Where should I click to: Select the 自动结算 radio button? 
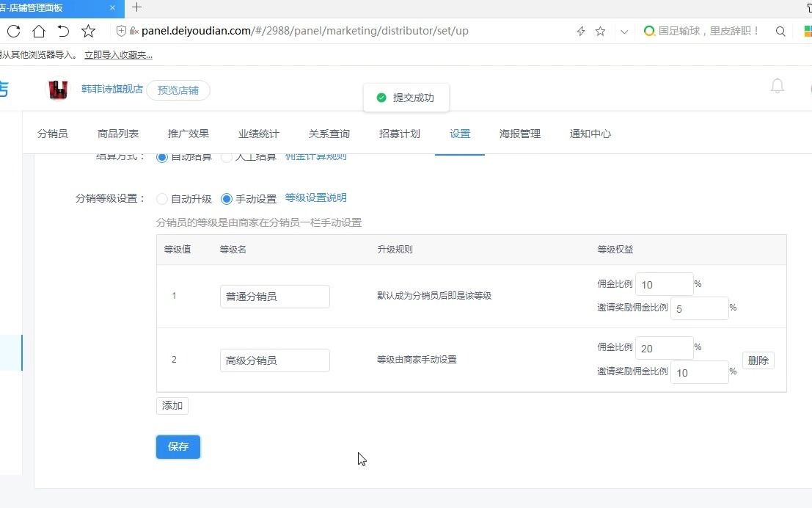161,156
